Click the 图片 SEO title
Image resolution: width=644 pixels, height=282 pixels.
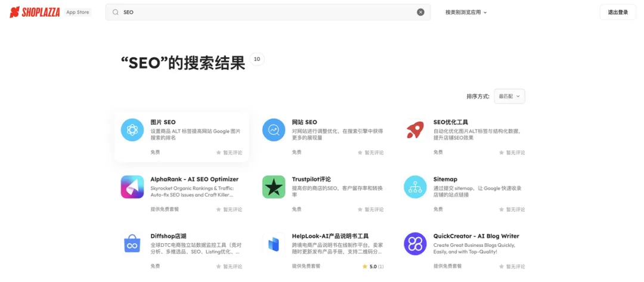[163, 122]
